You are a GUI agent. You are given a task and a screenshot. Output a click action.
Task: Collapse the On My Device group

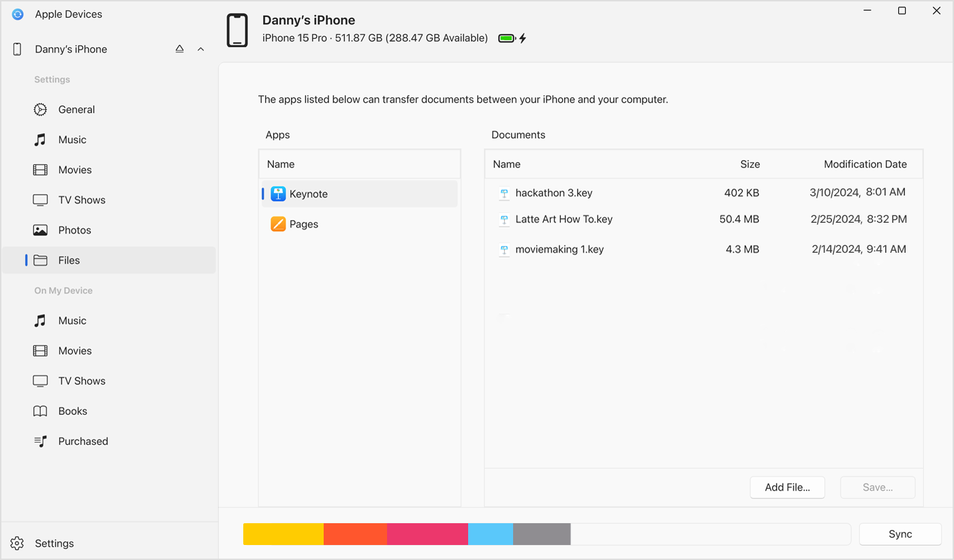(63, 290)
